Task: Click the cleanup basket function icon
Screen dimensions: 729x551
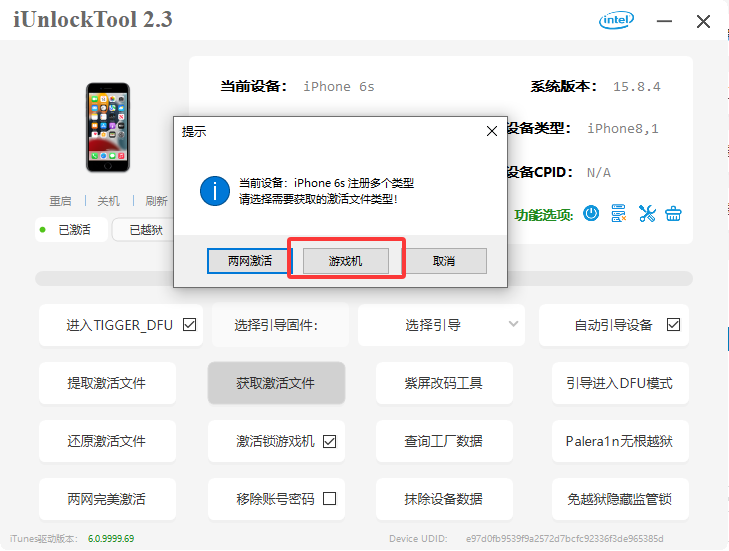Action: [x=673, y=214]
